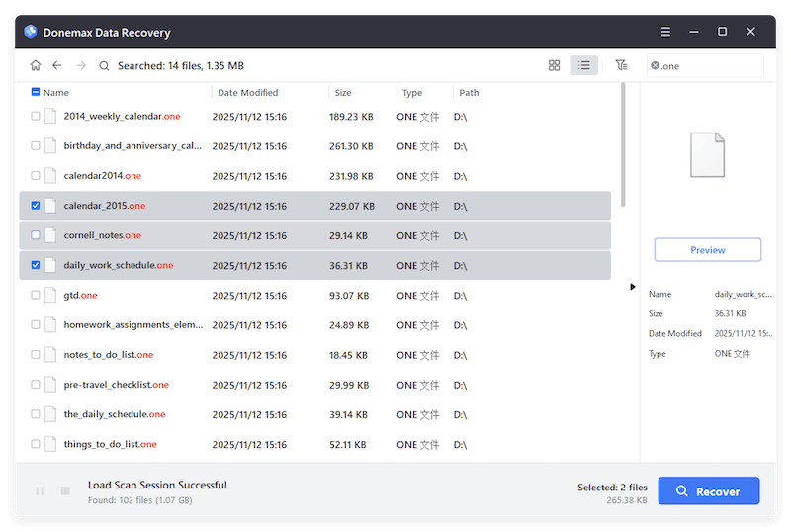Check 2014_weekly_calendar.one checkbox
The image size is (791, 532).
coord(36,116)
